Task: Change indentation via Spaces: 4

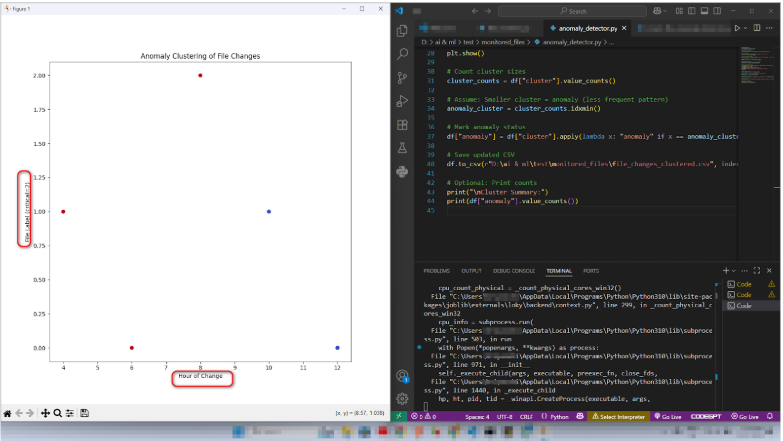Action: (477, 416)
